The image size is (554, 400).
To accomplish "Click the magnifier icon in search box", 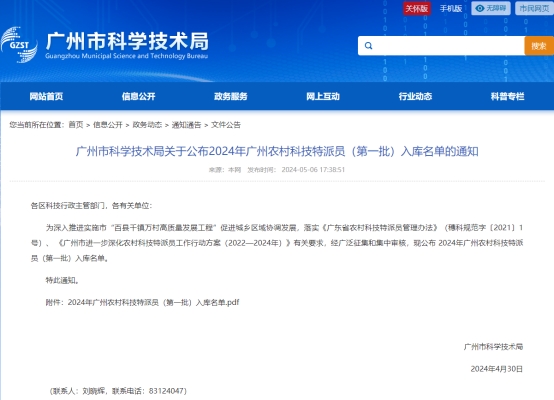I will (368, 46).
